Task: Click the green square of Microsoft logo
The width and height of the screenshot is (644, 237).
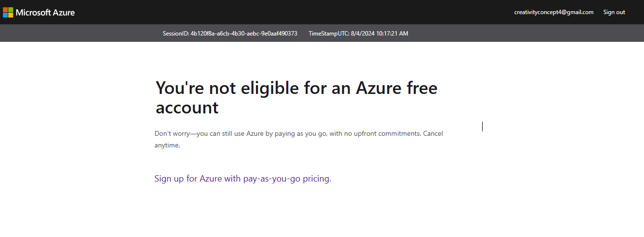Action: 11,10
